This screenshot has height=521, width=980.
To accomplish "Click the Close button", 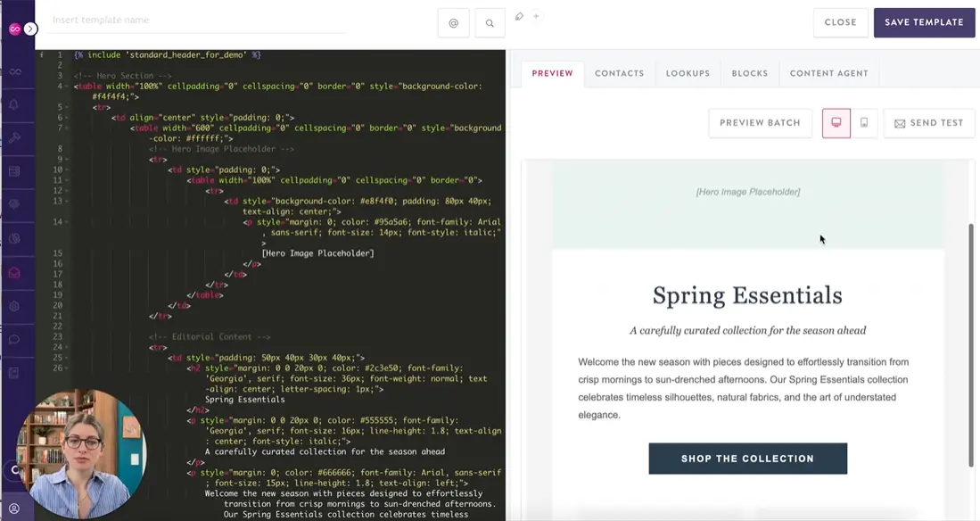I will [841, 22].
